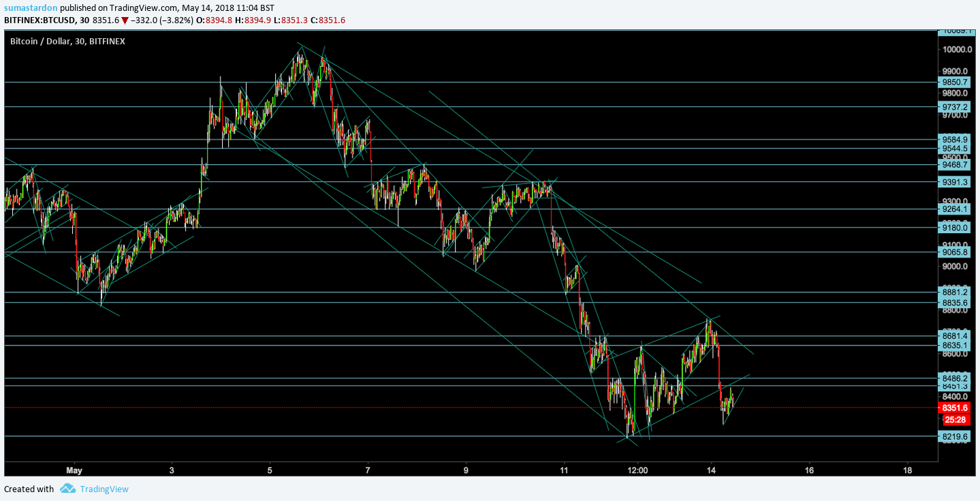Click the 9900.0 price axis tick
The width and height of the screenshot is (980, 501).
(956, 72)
